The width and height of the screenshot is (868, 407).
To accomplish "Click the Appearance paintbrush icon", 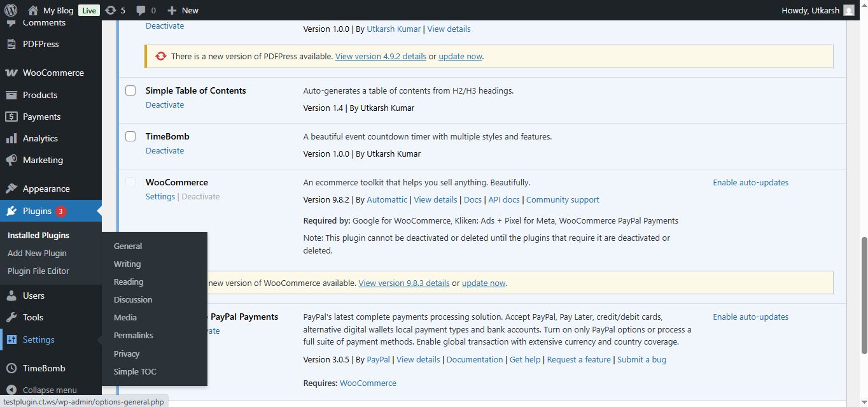I will [11, 189].
